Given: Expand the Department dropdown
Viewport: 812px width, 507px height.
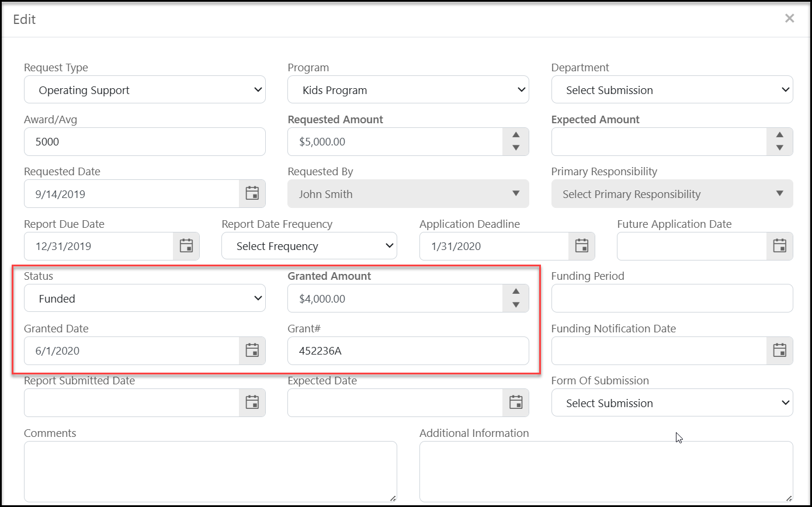Looking at the screenshot, I should (x=672, y=90).
